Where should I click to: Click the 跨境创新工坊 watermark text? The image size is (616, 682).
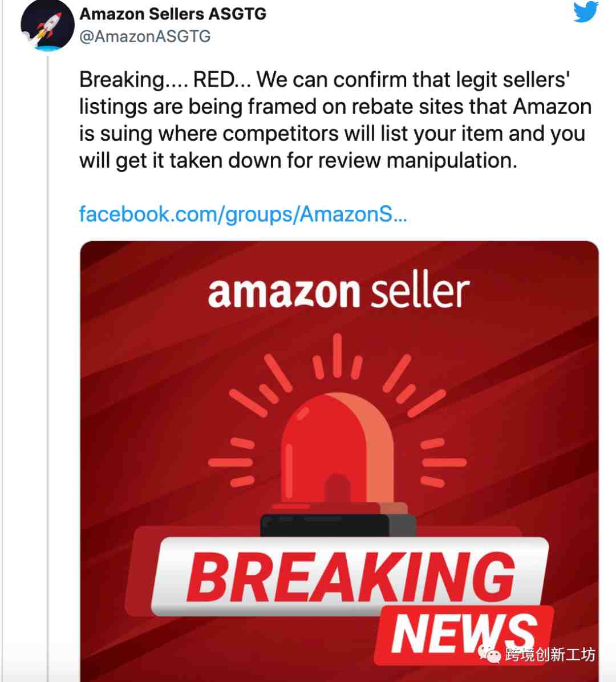coord(550,654)
